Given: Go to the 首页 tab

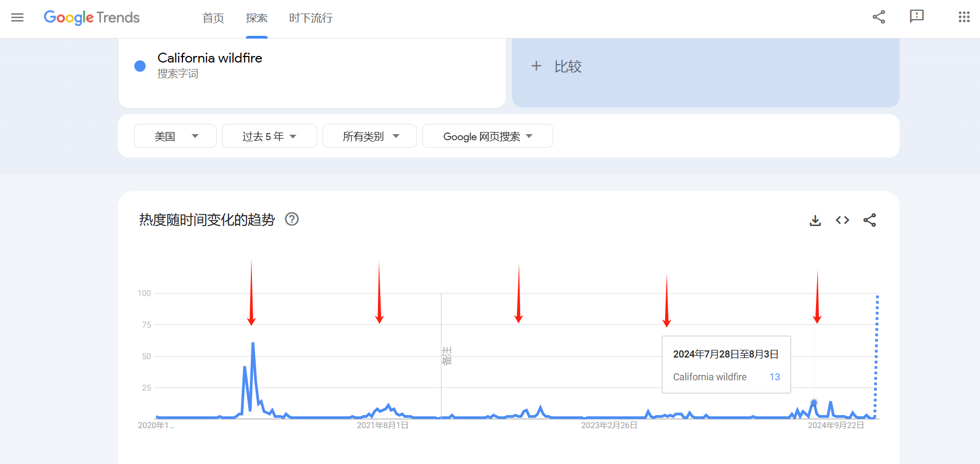Looking at the screenshot, I should 213,18.
